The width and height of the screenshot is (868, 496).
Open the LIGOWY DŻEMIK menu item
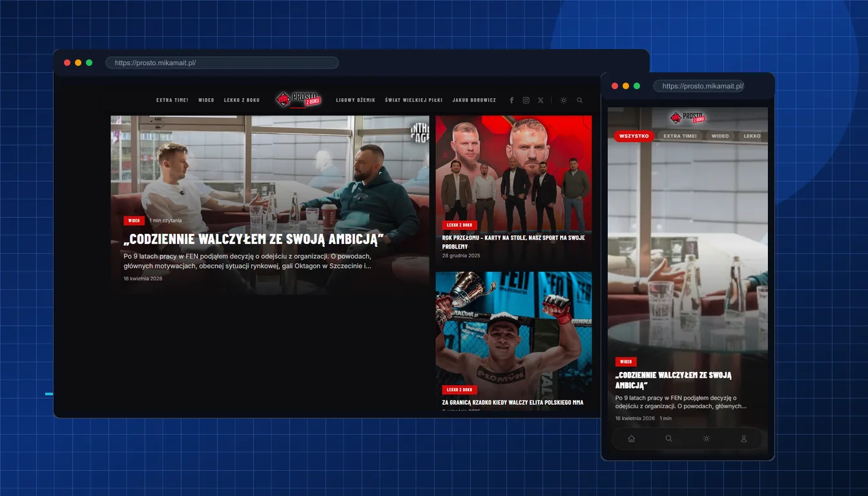point(356,100)
